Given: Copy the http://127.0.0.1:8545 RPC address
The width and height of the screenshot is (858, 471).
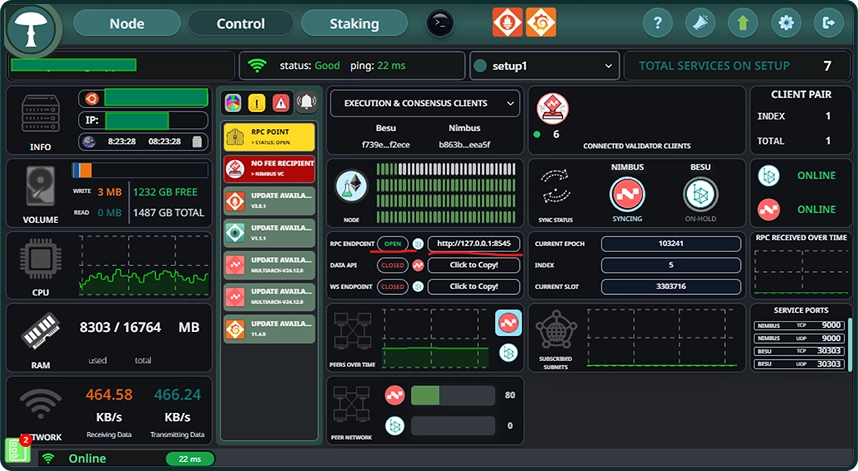Looking at the screenshot, I should coord(473,243).
